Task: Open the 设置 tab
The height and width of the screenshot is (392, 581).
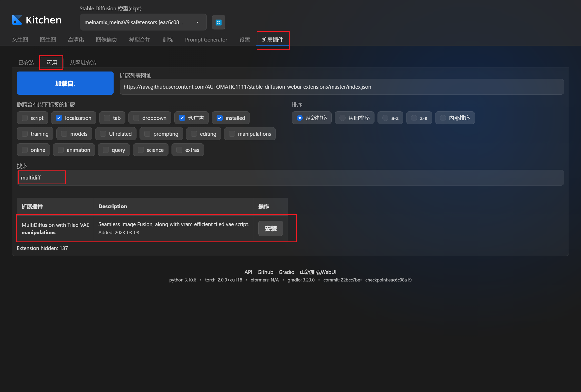Action: tap(245, 40)
